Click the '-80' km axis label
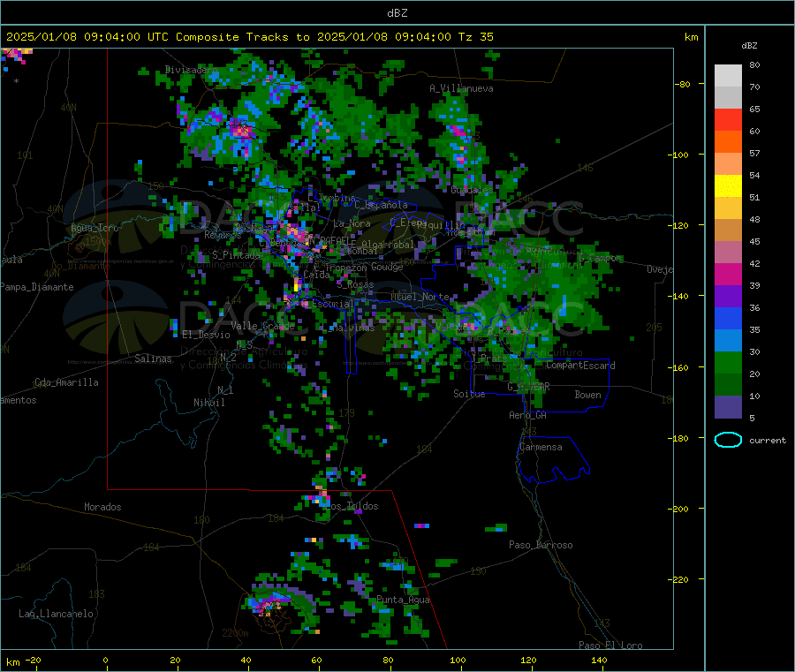The image size is (795, 672). coord(683,84)
